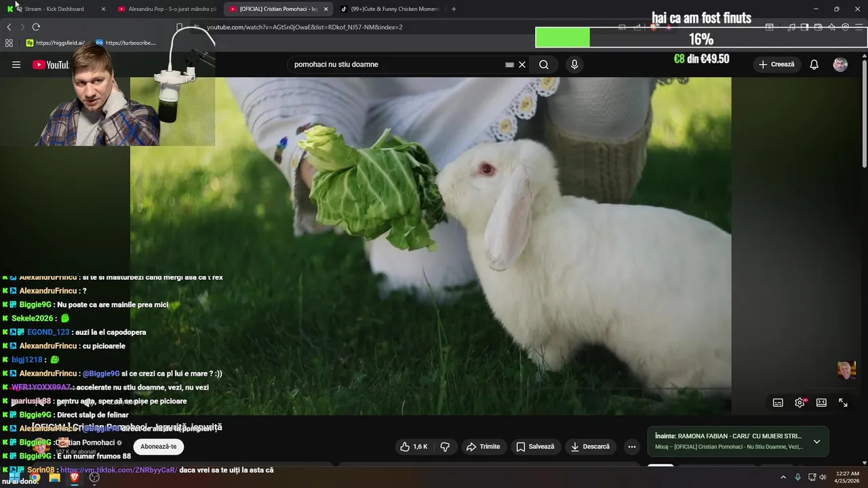This screenshot has width=868, height=488.
Task: Close the Stream - Kick Dashboard tab
Action: click(103, 9)
